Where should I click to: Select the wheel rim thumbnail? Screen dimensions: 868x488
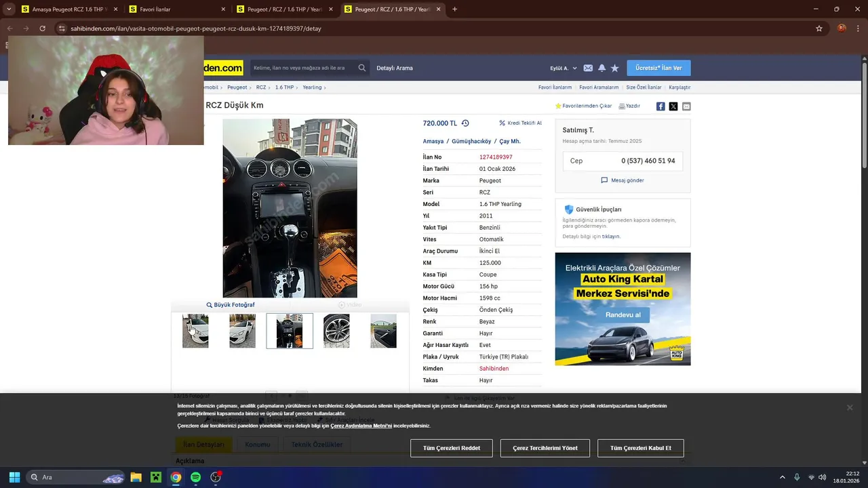point(336,331)
